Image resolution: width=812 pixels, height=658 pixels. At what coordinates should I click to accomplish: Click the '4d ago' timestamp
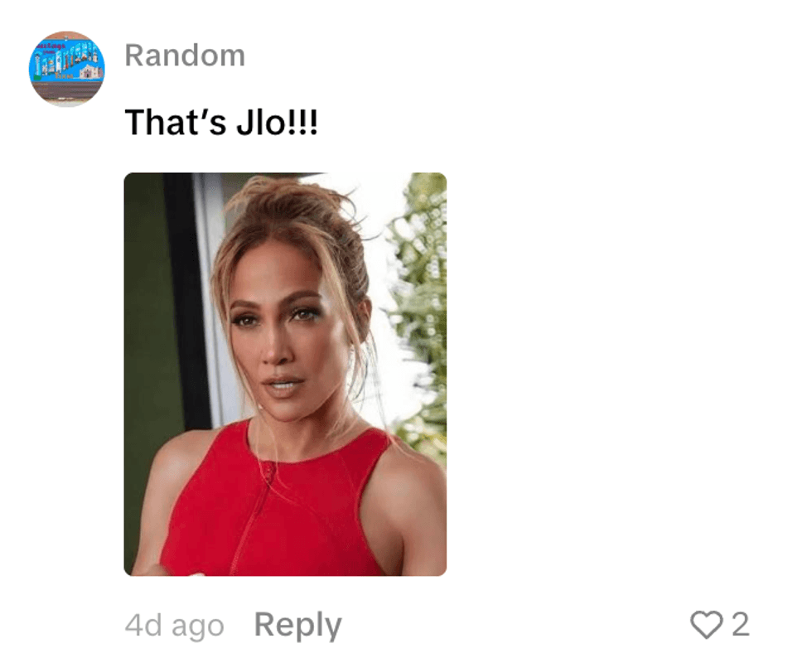tap(175, 626)
